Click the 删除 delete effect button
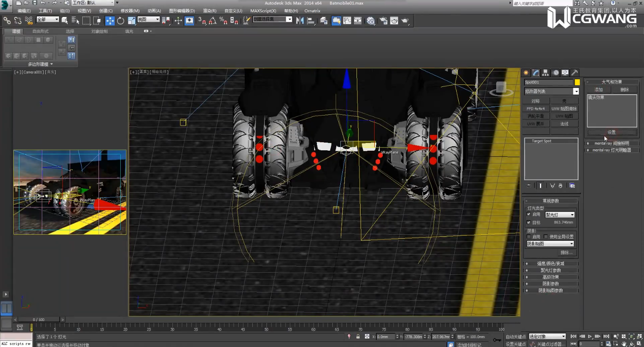 pyautogui.click(x=625, y=90)
